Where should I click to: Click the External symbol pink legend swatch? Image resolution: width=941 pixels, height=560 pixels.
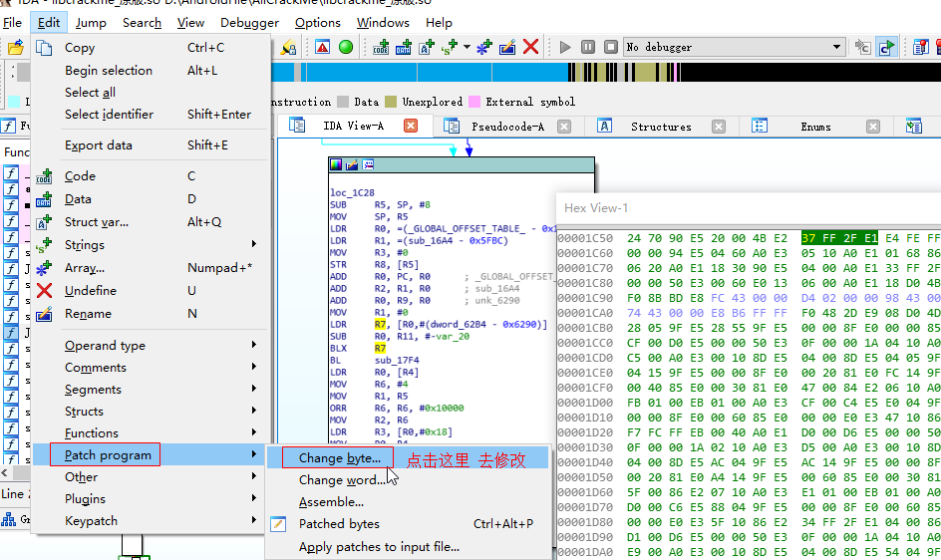pyautogui.click(x=474, y=102)
